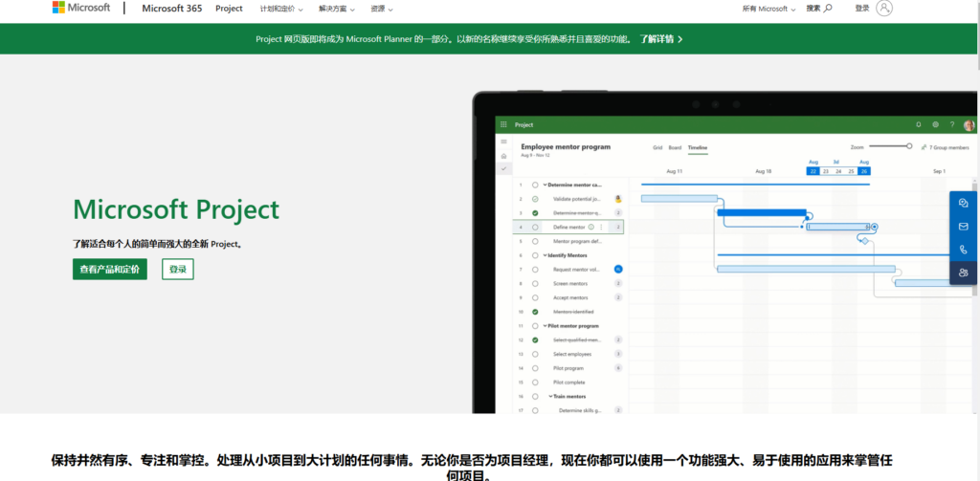Open the 所有 Microsoft dropdown
Screen dimensions: 980x481
click(768, 9)
